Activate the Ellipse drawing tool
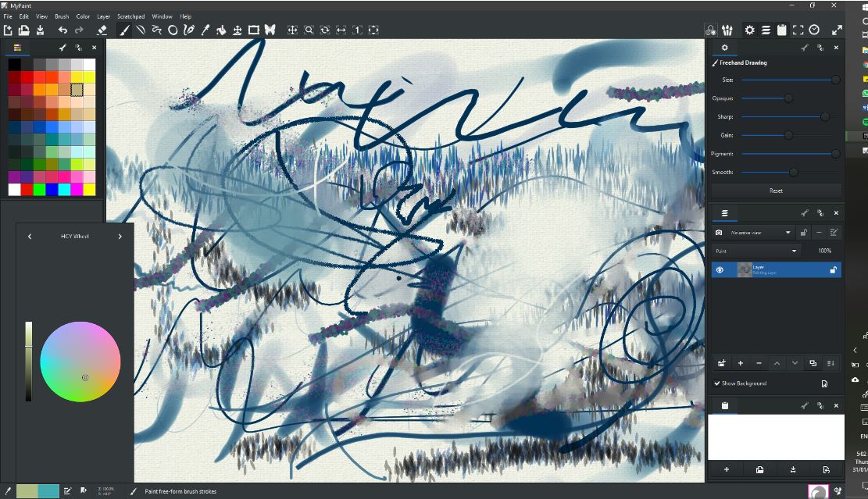This screenshot has height=499, width=868. coord(172,30)
